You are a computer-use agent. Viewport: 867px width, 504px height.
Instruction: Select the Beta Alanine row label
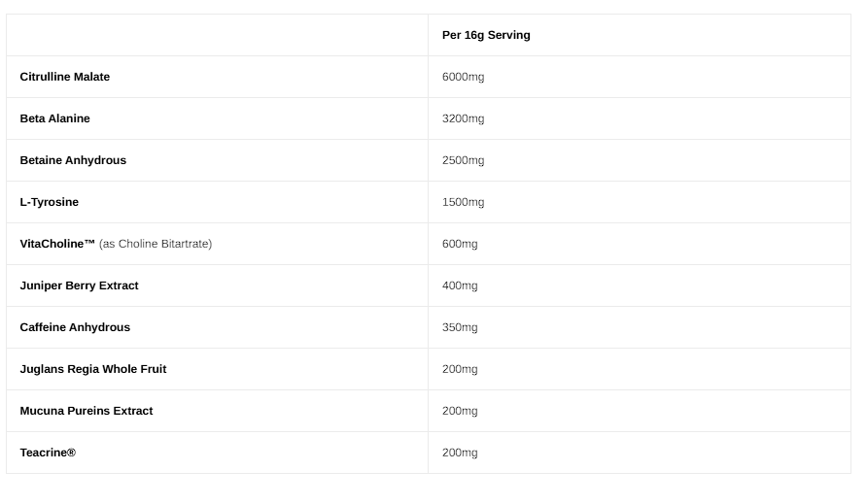point(55,118)
